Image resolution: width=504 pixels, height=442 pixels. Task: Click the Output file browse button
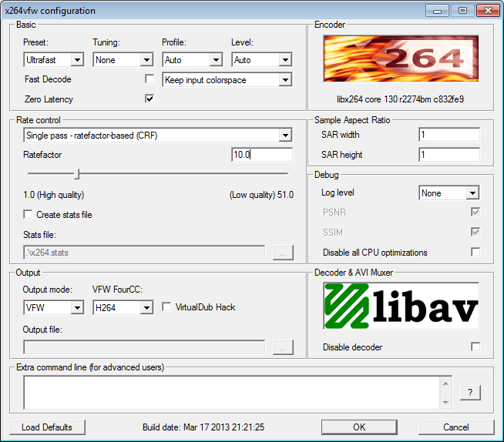pos(283,347)
